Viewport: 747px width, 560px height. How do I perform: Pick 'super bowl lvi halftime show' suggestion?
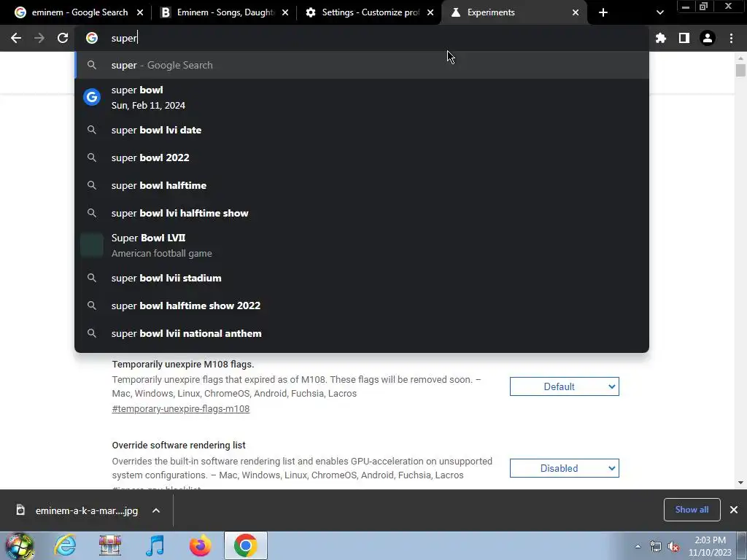click(362, 213)
